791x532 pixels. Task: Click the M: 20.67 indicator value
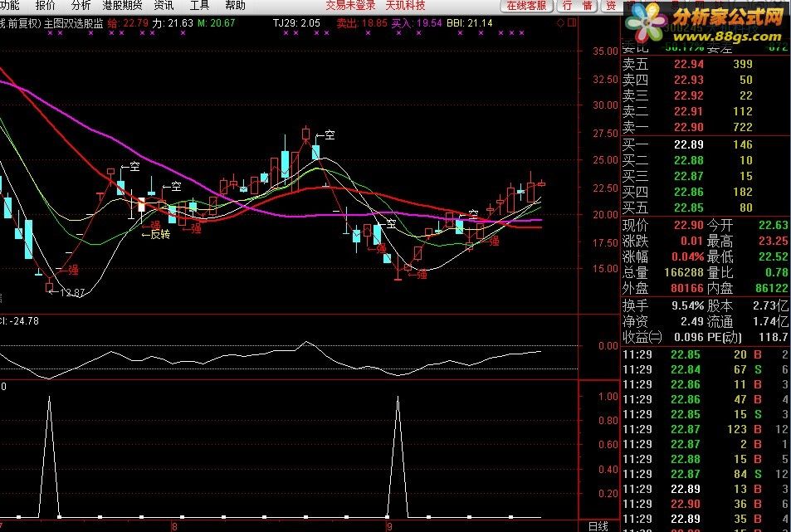click(217, 23)
